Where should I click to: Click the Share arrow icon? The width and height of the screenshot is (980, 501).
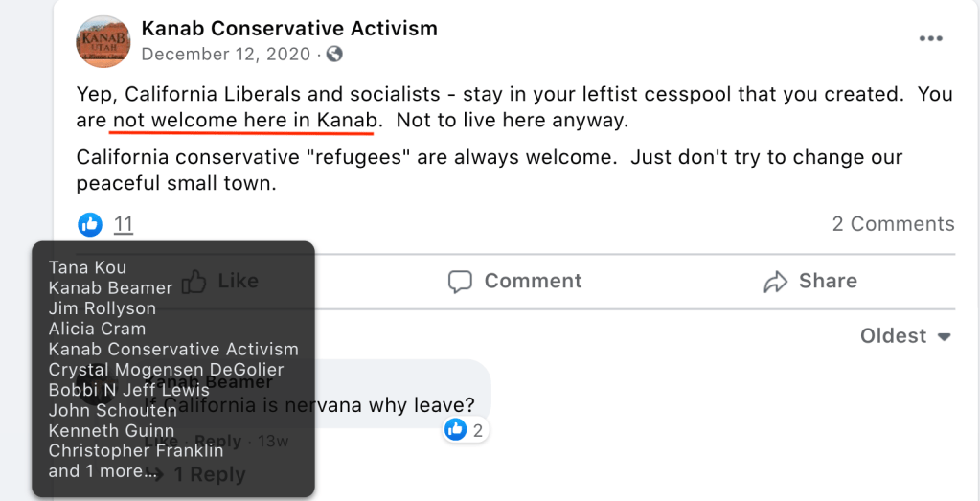775,282
